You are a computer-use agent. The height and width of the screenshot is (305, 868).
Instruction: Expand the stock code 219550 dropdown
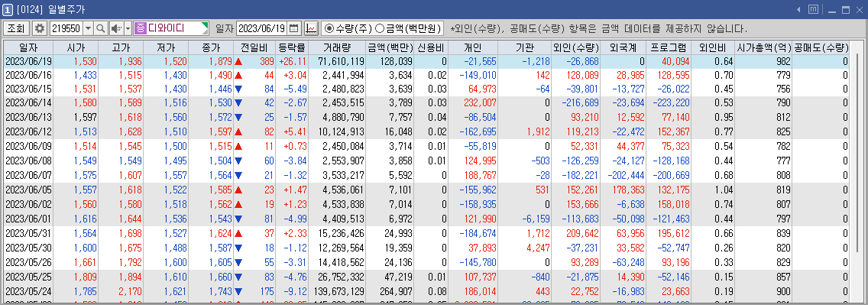pos(89,28)
